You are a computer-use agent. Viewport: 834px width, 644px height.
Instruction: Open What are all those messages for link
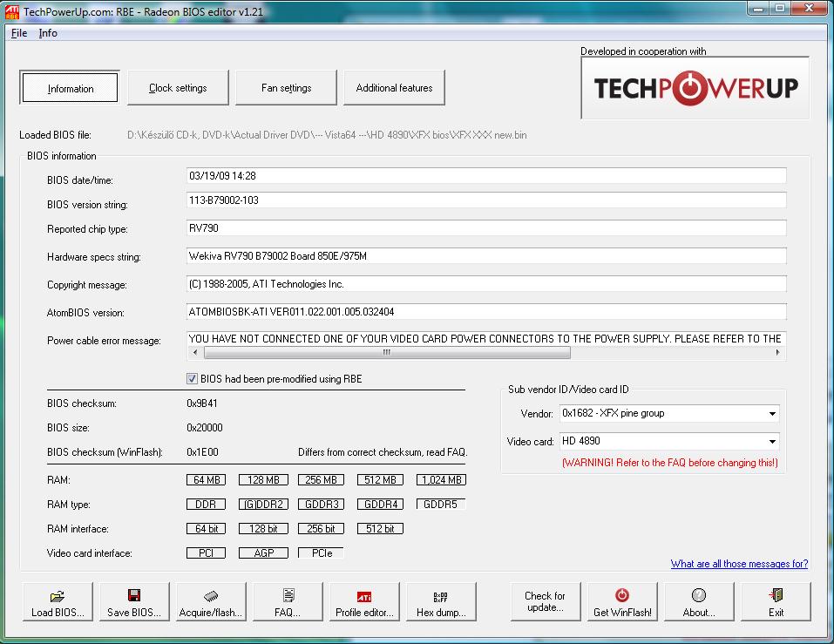click(739, 564)
